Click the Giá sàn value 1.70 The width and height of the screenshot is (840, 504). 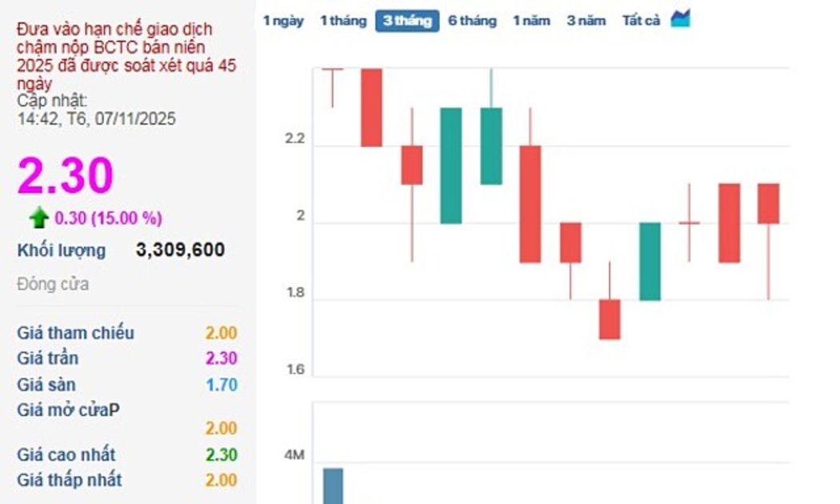pyautogui.click(x=220, y=385)
